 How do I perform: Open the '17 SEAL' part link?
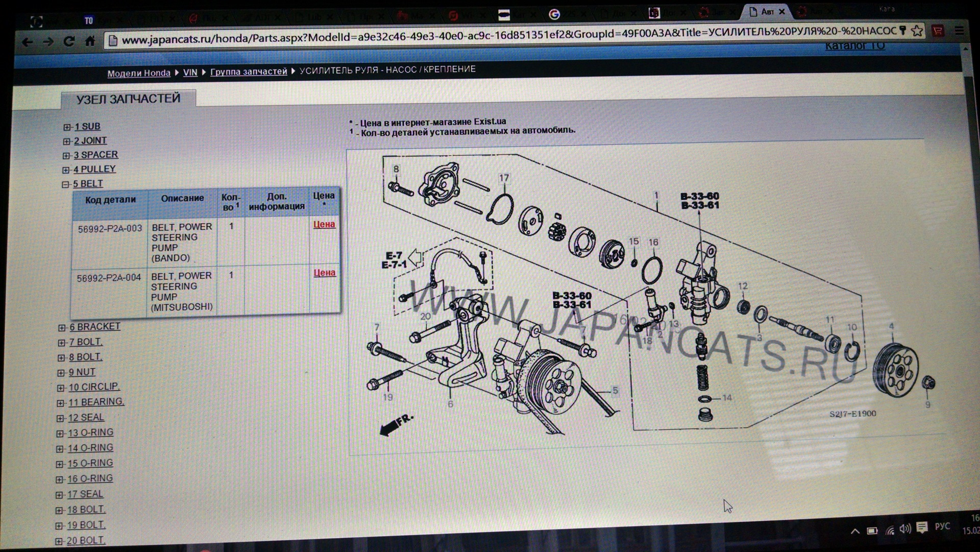point(85,494)
